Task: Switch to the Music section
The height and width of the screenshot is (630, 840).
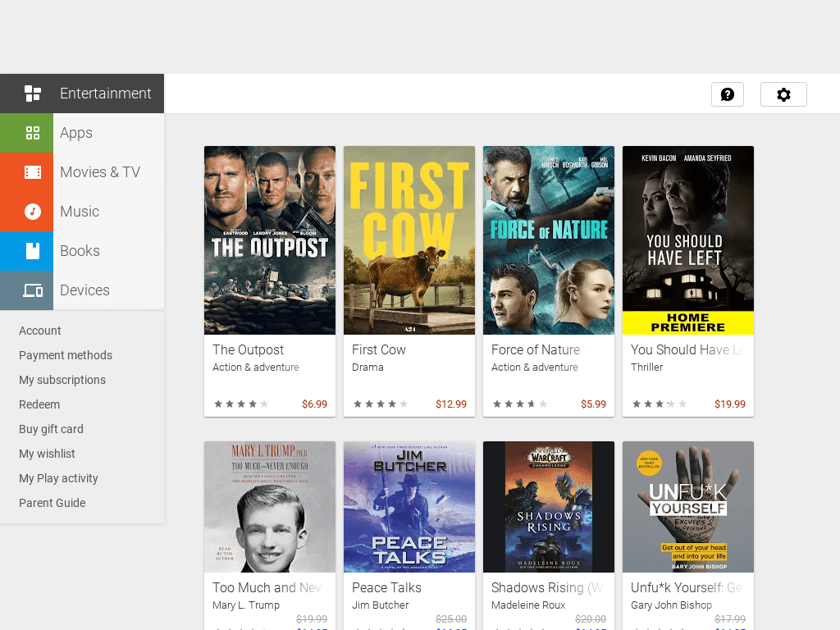Action: (80, 212)
